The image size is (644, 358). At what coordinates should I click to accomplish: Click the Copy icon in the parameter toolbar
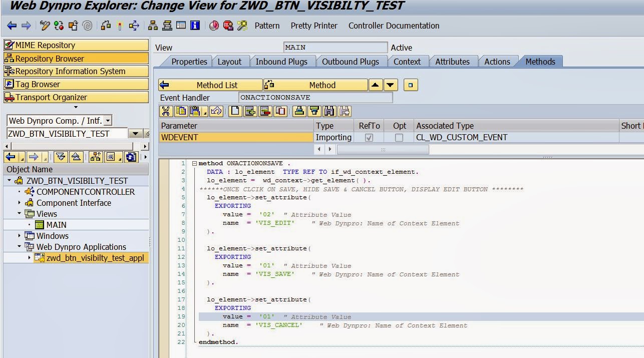pyautogui.click(x=180, y=111)
